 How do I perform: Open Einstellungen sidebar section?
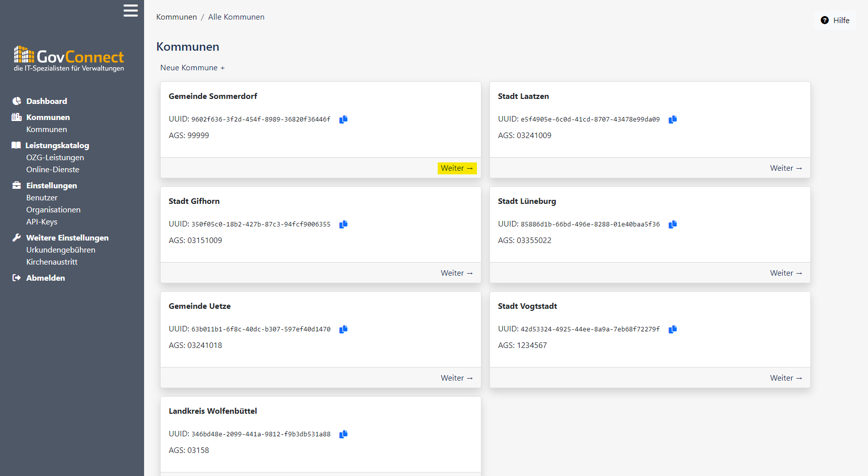[52, 185]
